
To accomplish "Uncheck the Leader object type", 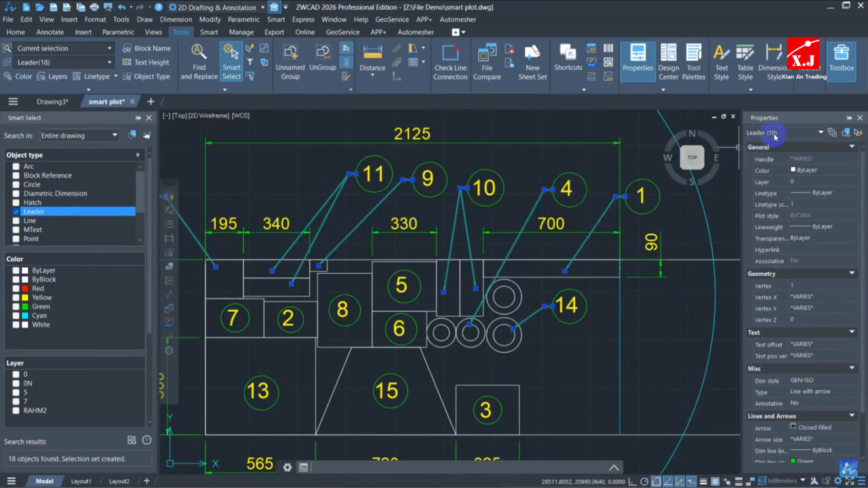I will point(16,211).
